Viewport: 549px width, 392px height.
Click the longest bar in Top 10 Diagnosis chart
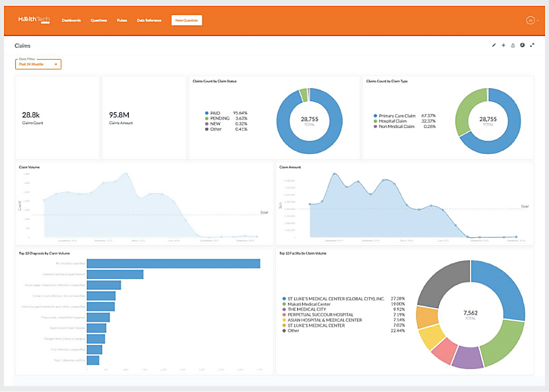[x=173, y=263]
